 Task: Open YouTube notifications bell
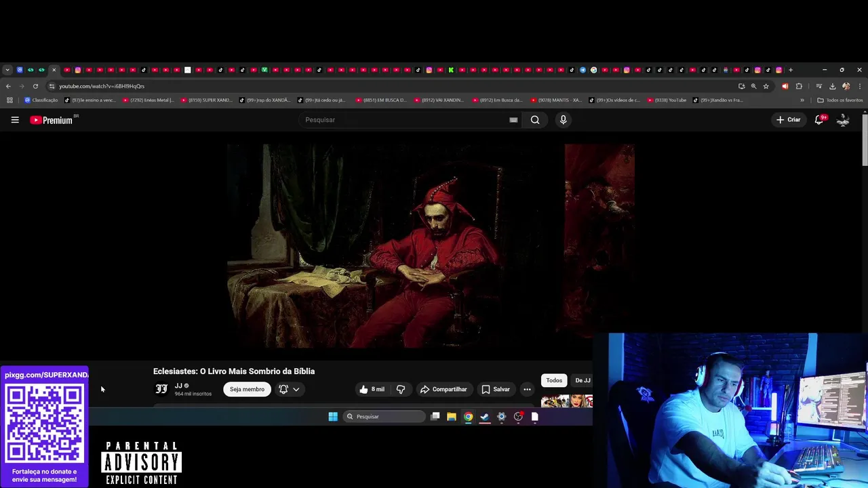pos(819,120)
